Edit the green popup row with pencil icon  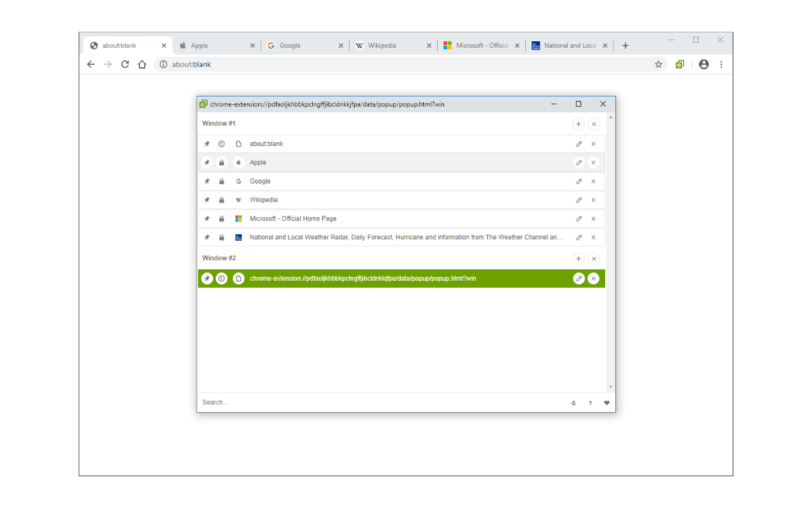tap(579, 279)
